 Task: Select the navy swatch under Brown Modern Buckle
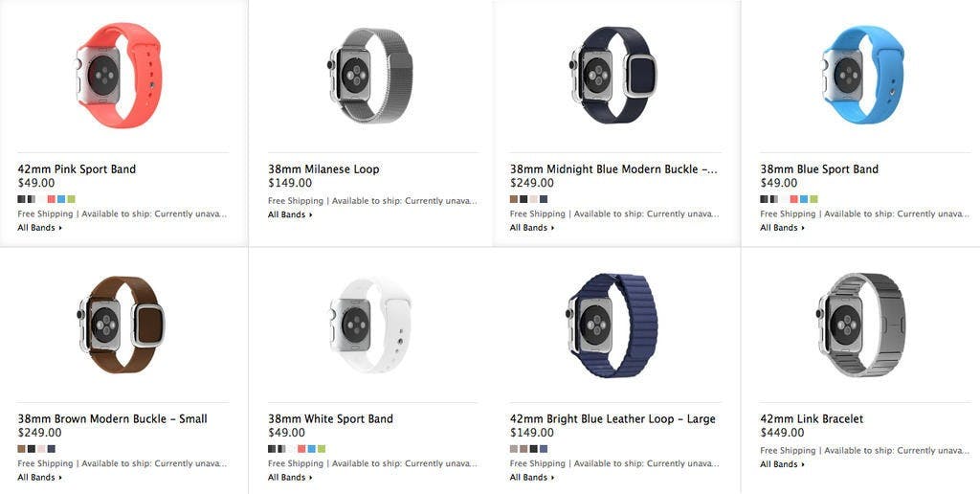click(x=52, y=448)
